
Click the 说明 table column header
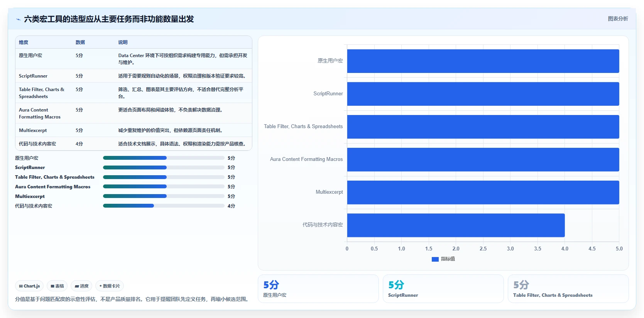pyautogui.click(x=123, y=42)
